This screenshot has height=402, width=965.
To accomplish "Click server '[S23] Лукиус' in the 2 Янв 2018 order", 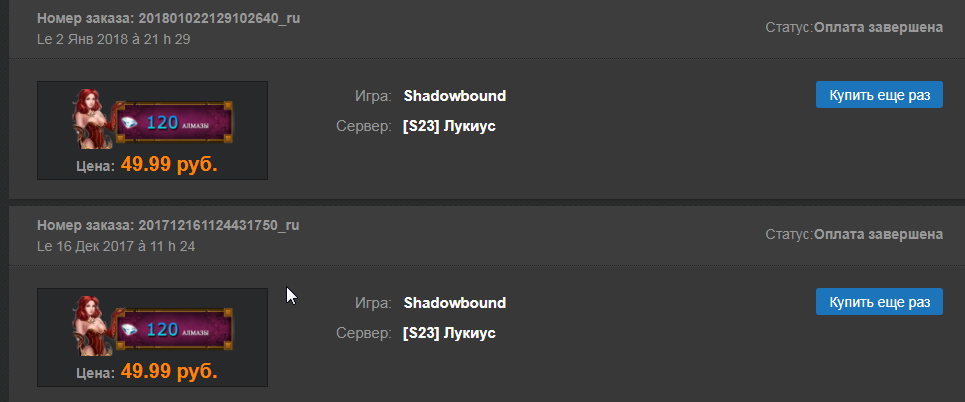I will [449, 126].
